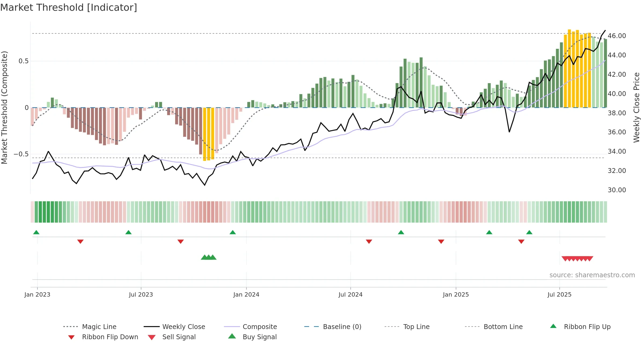The image size is (644, 362).
Task: Click the Market Threshold [Indicator] title
Action: tap(69, 8)
